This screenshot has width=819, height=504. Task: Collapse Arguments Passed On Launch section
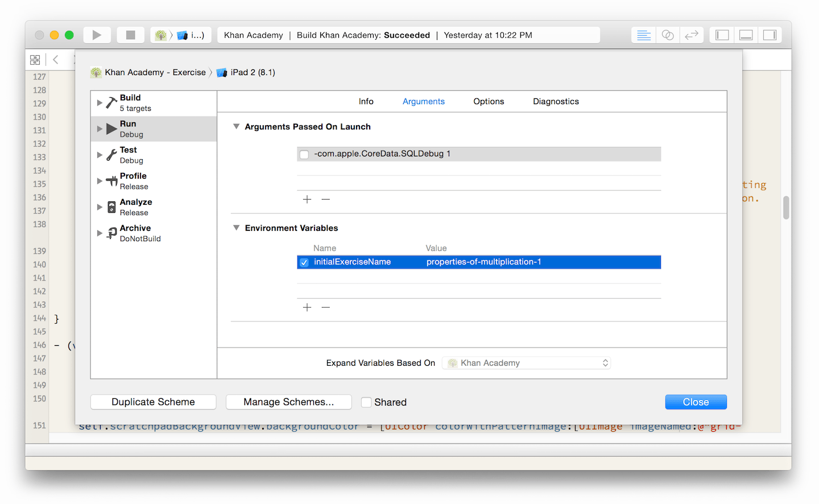click(237, 127)
